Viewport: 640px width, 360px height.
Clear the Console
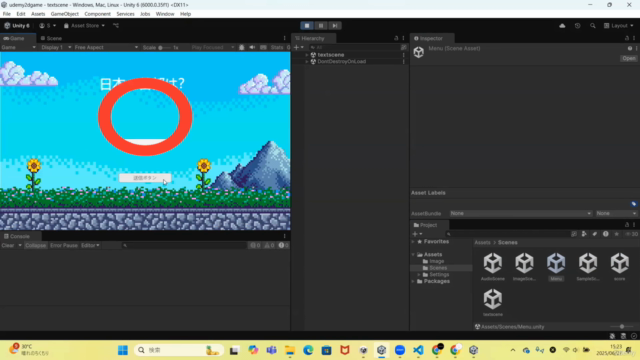pyautogui.click(x=8, y=245)
